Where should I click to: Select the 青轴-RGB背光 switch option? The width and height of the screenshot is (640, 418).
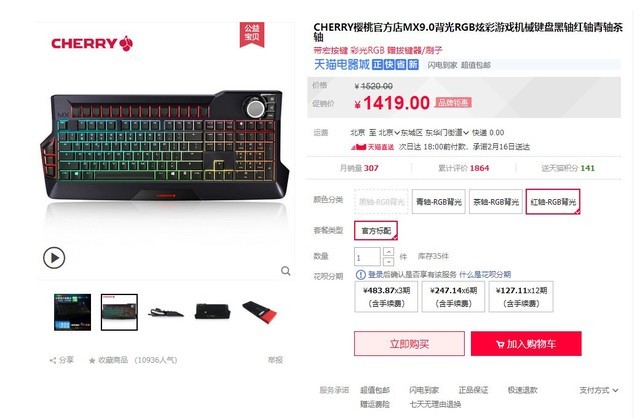[x=439, y=202]
